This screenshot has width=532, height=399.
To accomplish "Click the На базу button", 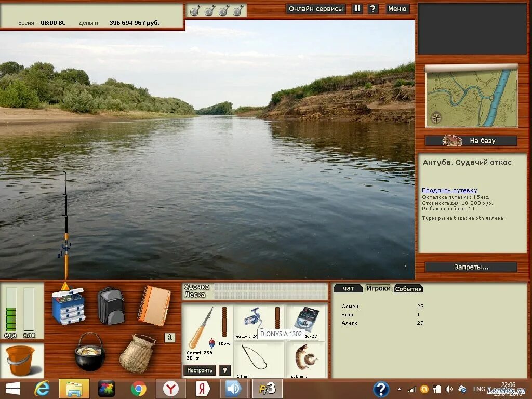I will (x=471, y=140).
